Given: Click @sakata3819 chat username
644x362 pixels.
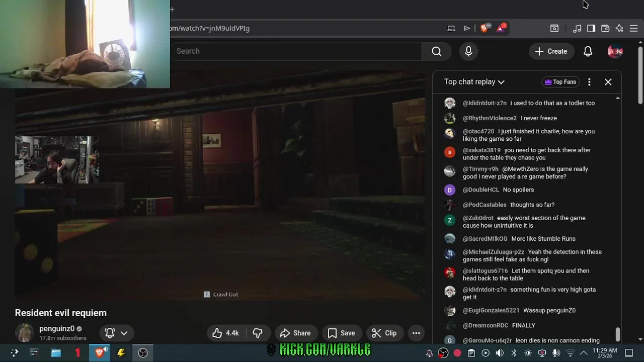Looking at the screenshot, I should tap(481, 150).
